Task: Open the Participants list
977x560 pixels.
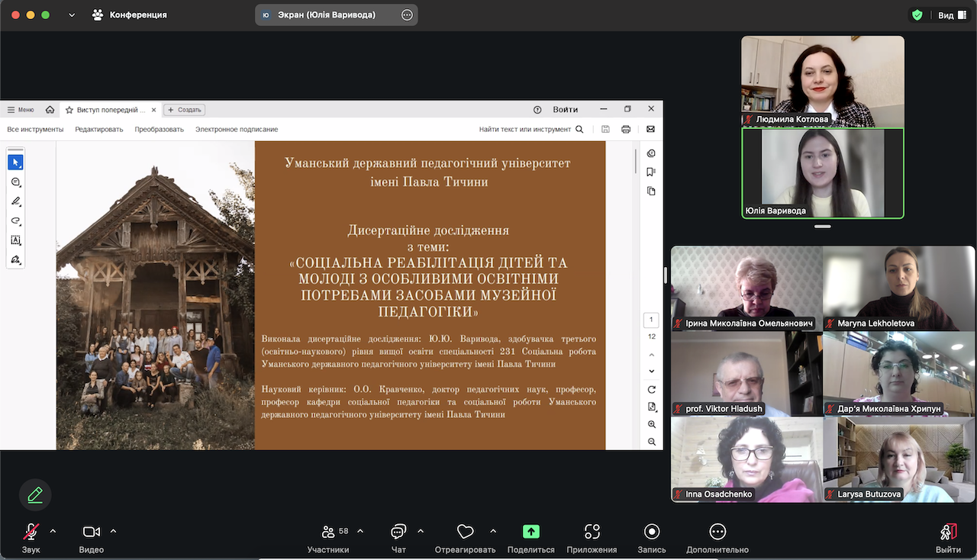Action: 328,532
